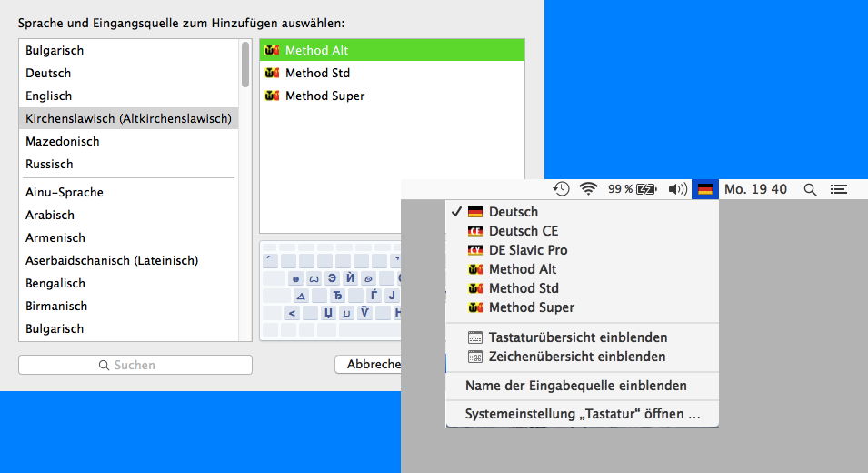Choose Deutsch CE from input menu

(523, 231)
